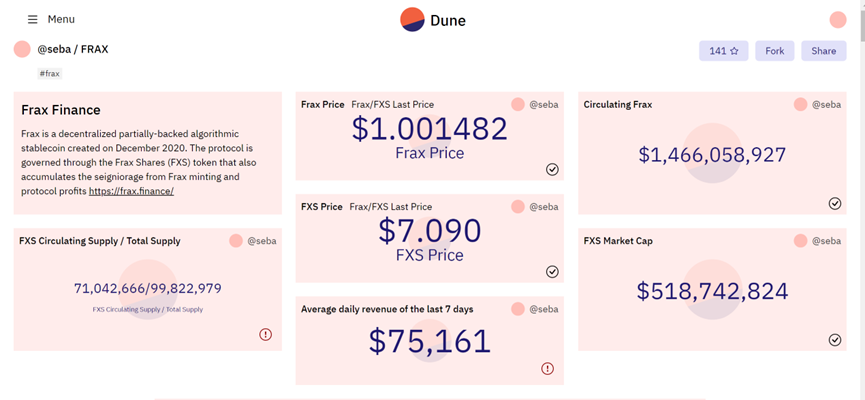Click the warning icon on FXS Circulating Supply
The height and width of the screenshot is (400, 865).
(x=265, y=334)
